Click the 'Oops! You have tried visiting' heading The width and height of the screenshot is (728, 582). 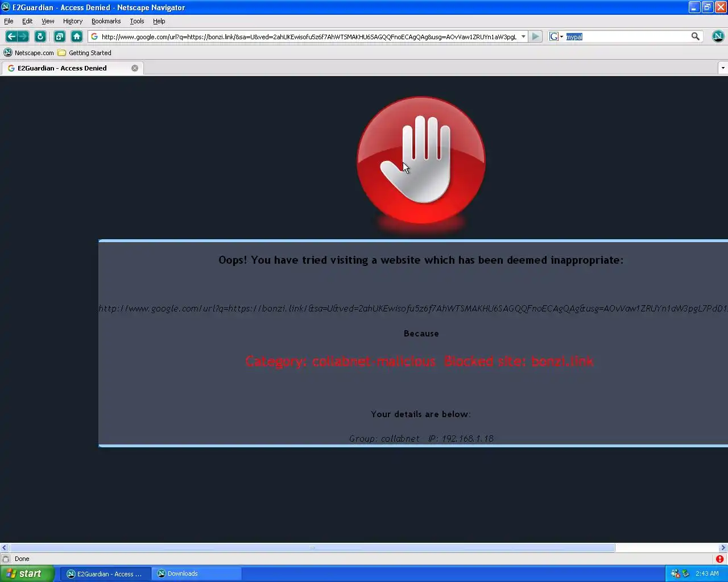421,260
